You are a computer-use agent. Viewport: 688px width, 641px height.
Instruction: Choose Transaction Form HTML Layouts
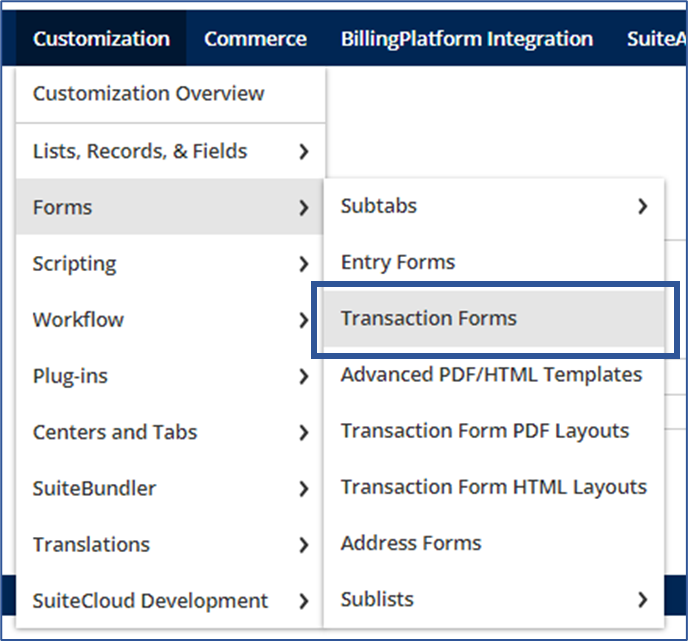point(494,487)
